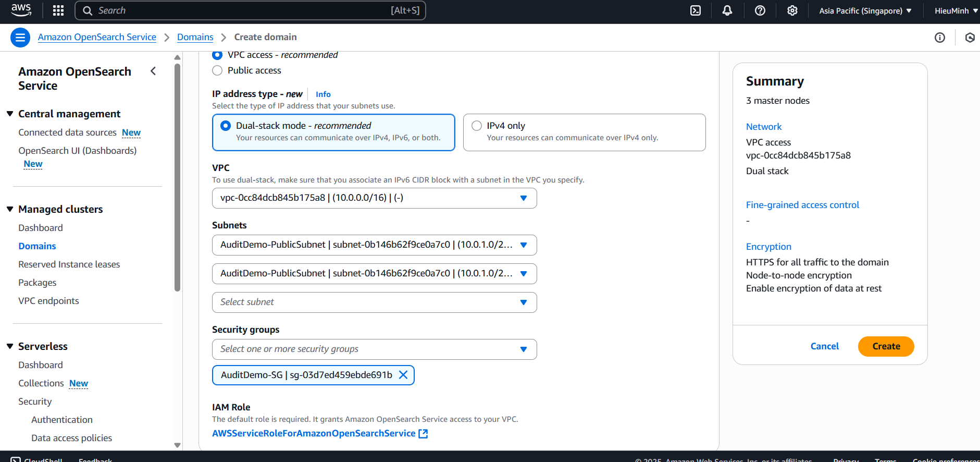Open the Info link for IP address type
Viewport: 980px width, 462px height.
point(323,94)
